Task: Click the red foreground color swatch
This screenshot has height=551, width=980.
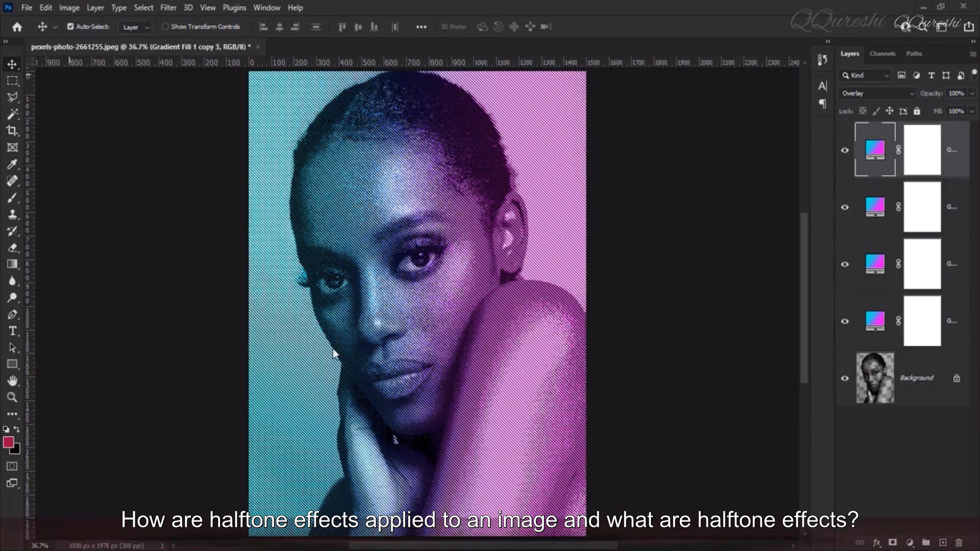Action: point(8,442)
